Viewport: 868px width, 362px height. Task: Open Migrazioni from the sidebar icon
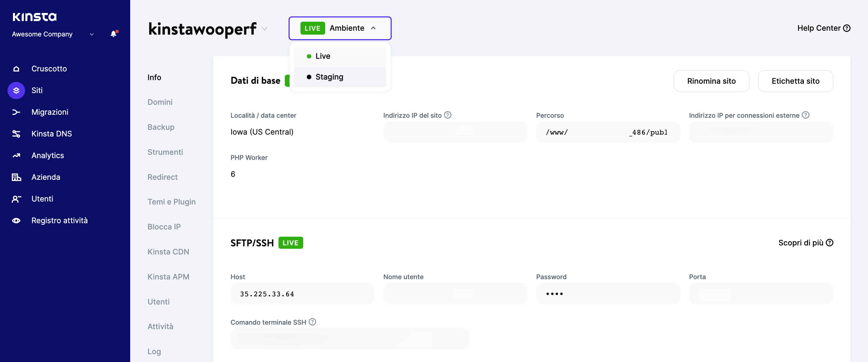(16, 112)
